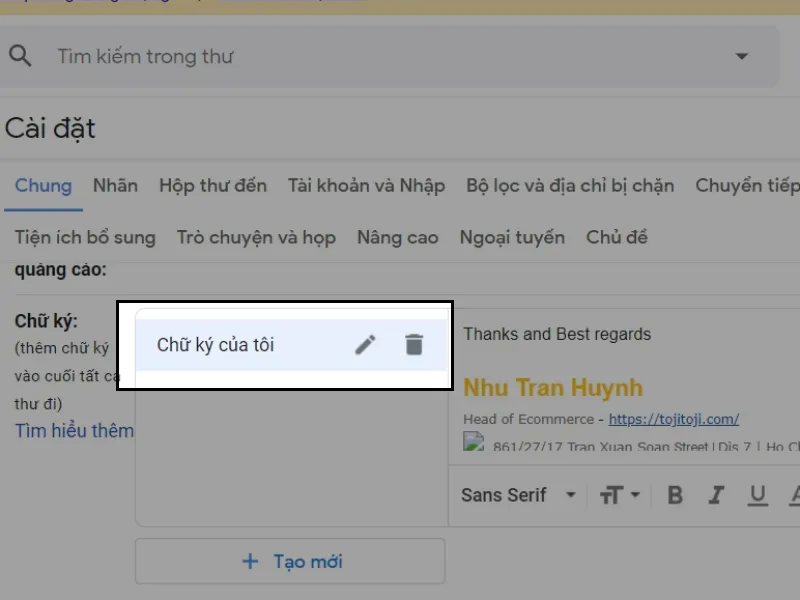Viewport: 800px width, 600px height.
Task: Click the search magnifier icon
Action: click(x=21, y=56)
